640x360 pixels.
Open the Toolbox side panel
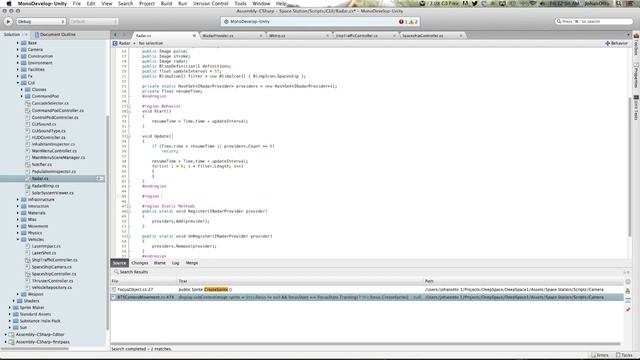(636, 45)
